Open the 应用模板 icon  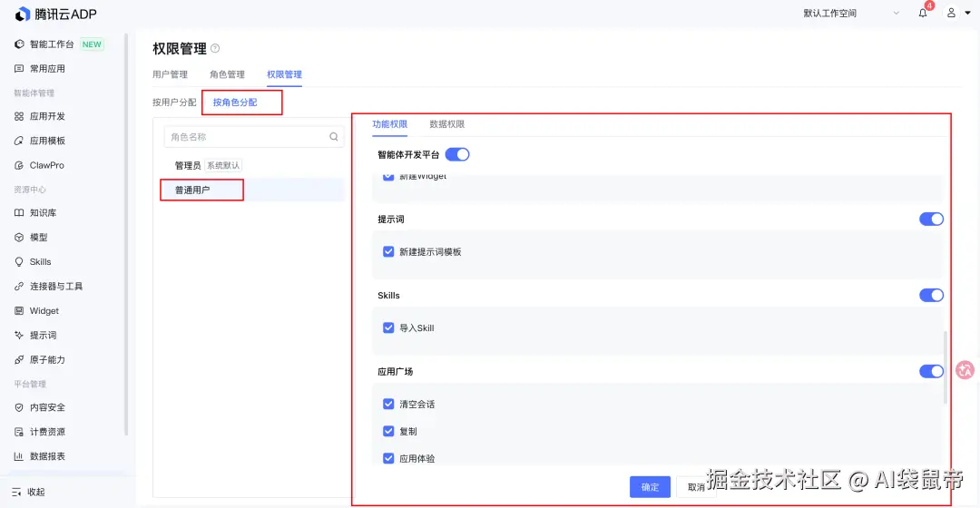click(x=19, y=141)
